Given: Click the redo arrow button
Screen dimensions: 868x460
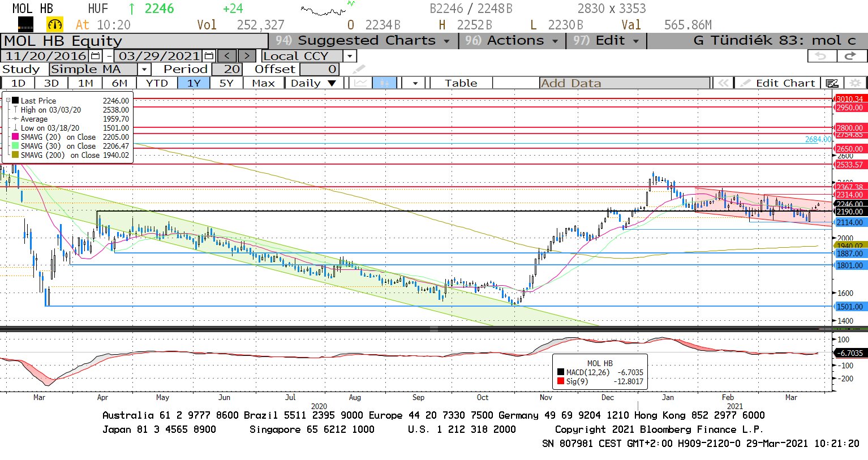Looking at the screenshot, I should (850, 56).
